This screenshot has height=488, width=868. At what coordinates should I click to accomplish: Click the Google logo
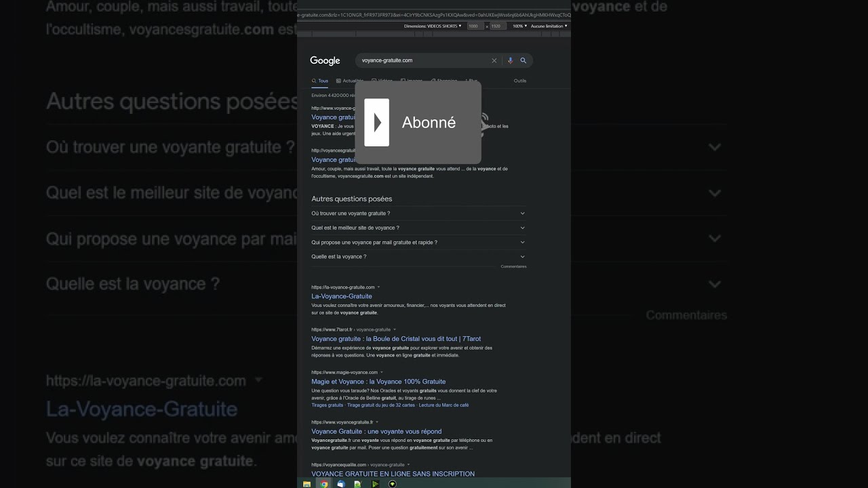click(x=325, y=61)
